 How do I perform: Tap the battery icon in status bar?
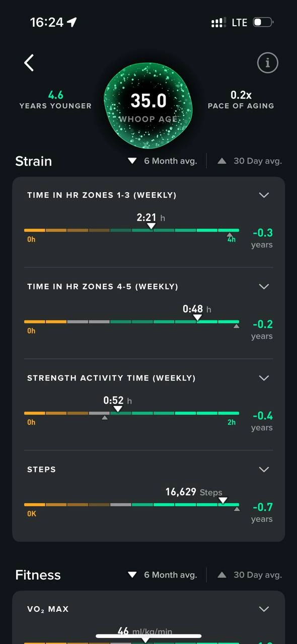click(263, 22)
